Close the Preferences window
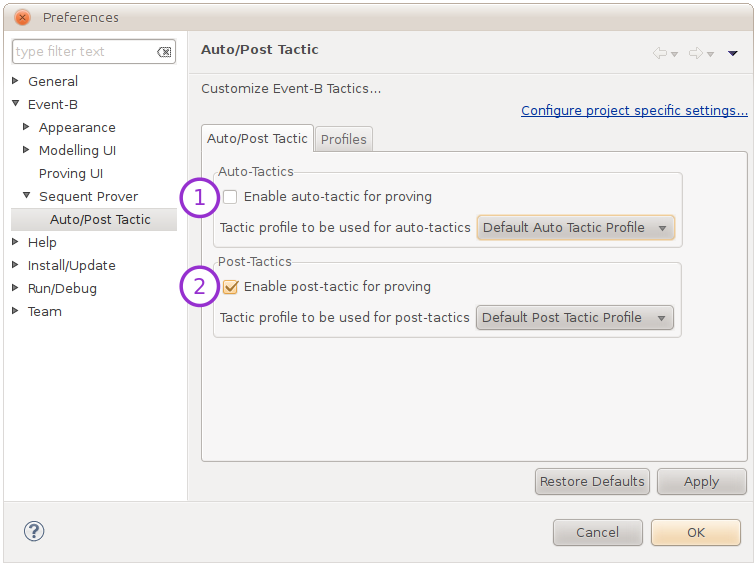756x566 pixels. pyautogui.click(x=22, y=17)
